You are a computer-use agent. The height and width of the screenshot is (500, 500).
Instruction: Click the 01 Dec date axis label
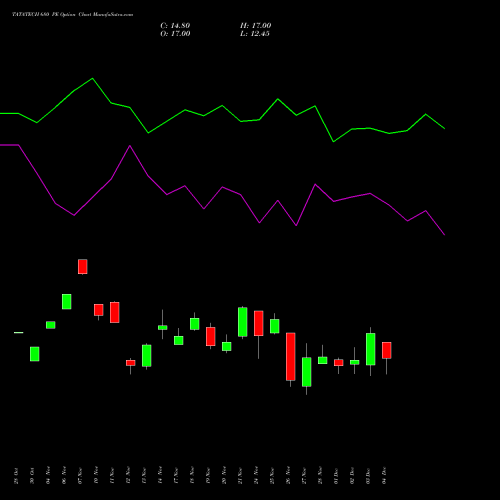(336, 476)
